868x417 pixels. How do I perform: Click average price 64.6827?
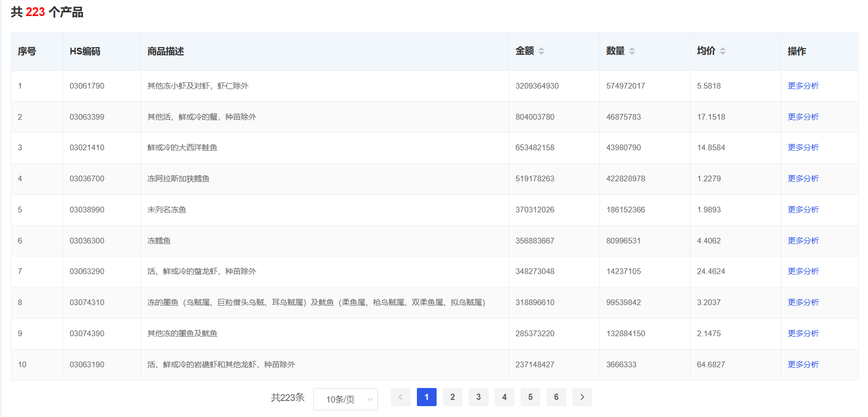[x=711, y=365]
